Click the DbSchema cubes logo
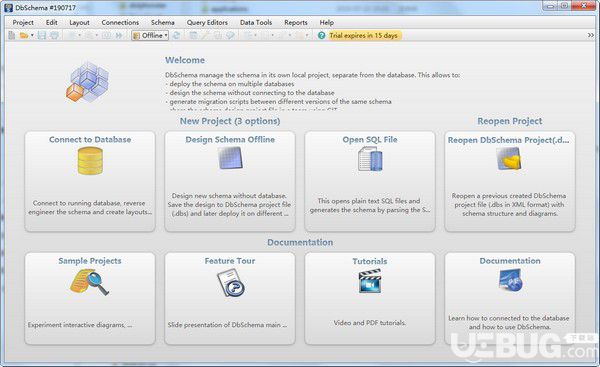This screenshot has width=600, height=367. pos(87,82)
